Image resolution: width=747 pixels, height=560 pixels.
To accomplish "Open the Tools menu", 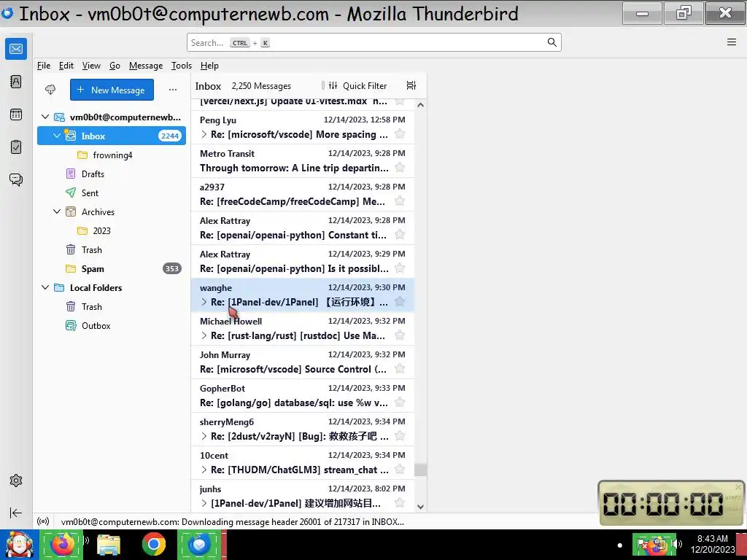I will (182, 66).
